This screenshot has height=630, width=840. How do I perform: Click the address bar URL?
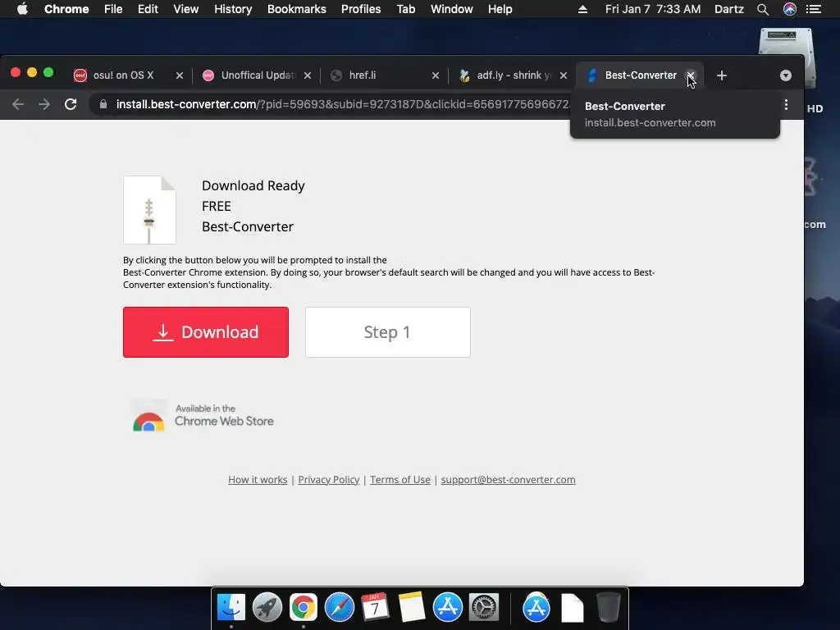343,104
